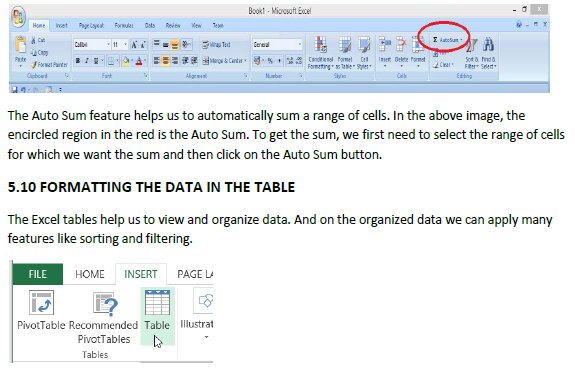Screen dimensions: 575x375
Task: Open Conditional Formatting menu
Action: [321, 52]
